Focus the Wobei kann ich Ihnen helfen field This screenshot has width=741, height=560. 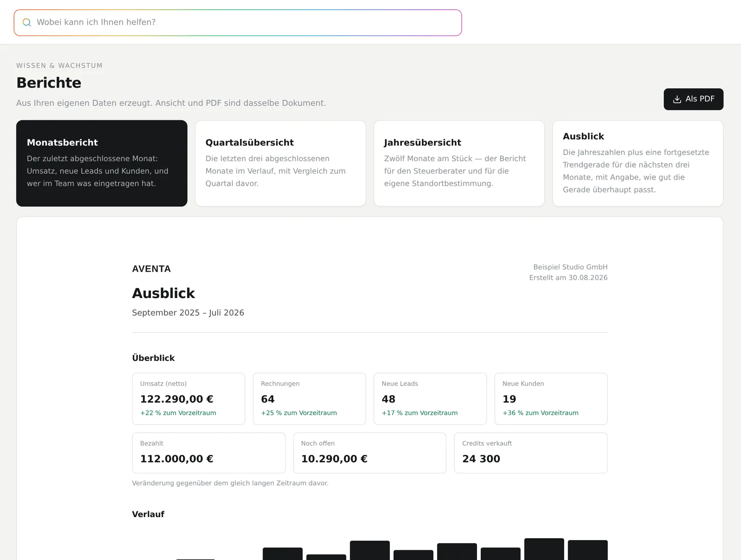click(238, 23)
